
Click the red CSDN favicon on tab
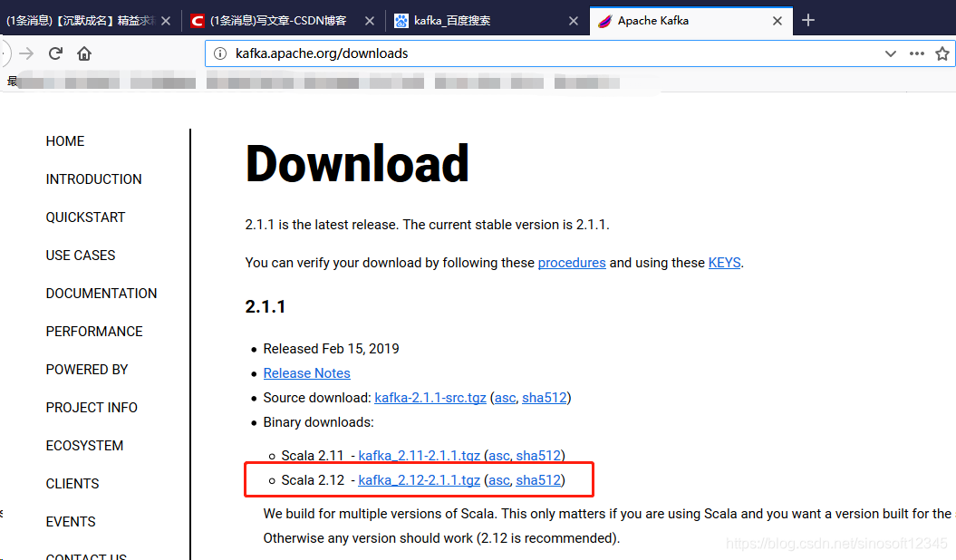(197, 22)
